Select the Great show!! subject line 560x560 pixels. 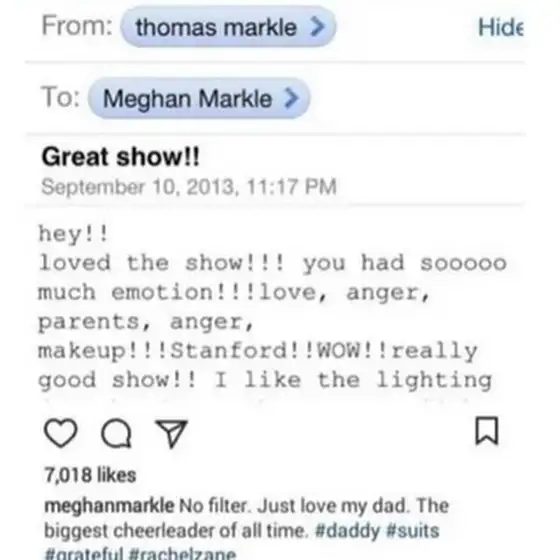pos(121,157)
